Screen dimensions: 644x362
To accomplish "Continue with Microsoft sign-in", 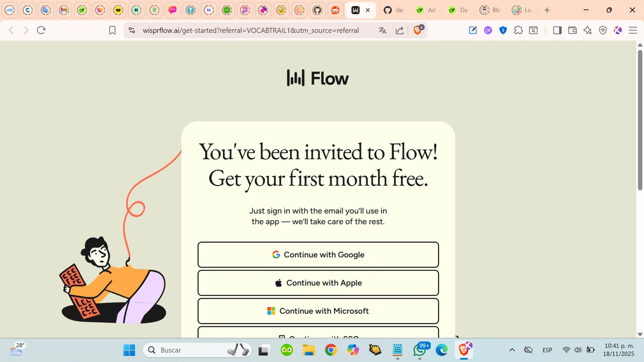I will tap(318, 311).
